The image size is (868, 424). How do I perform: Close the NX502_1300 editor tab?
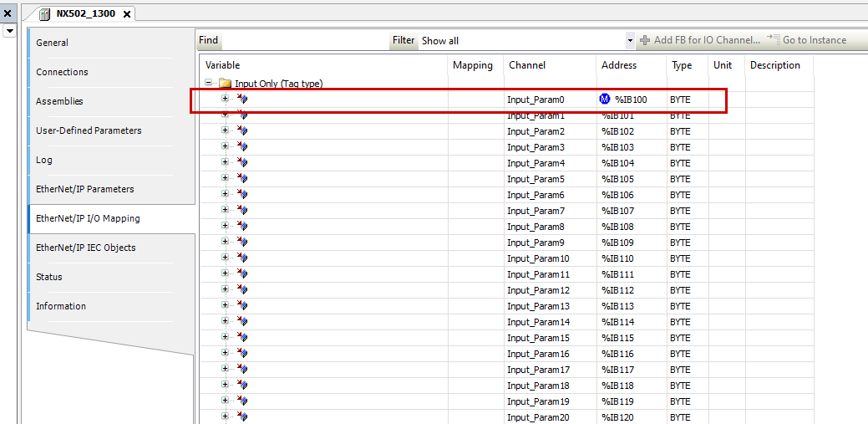pyautogui.click(x=128, y=14)
